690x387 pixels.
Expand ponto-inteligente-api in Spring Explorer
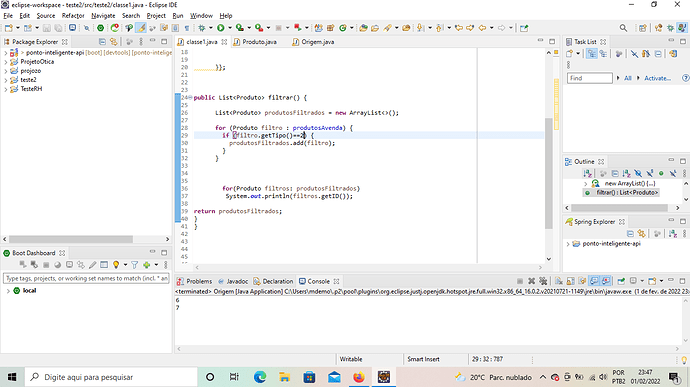568,244
